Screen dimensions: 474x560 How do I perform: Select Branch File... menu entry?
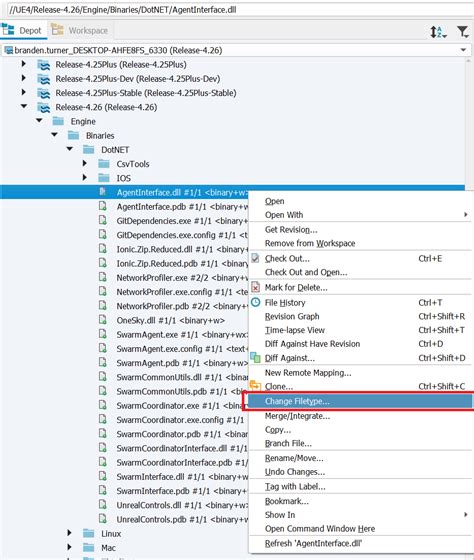pos(360,444)
